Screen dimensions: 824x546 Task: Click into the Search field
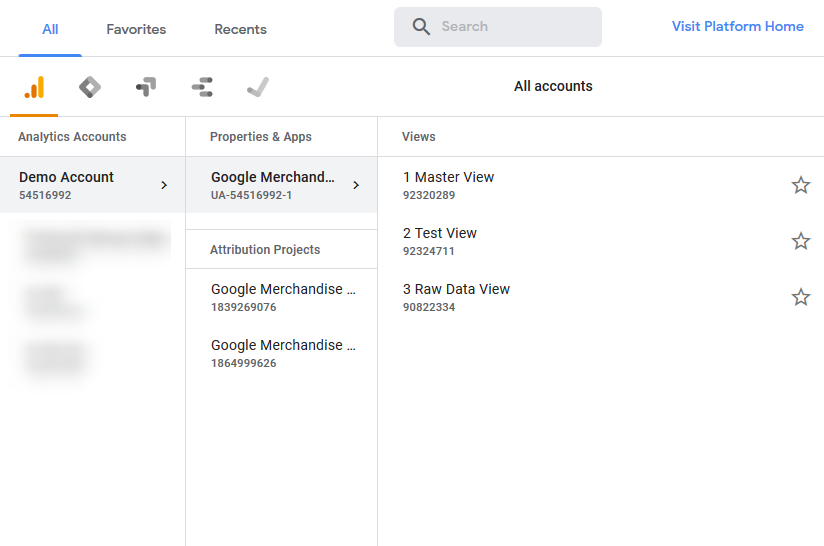(x=498, y=27)
